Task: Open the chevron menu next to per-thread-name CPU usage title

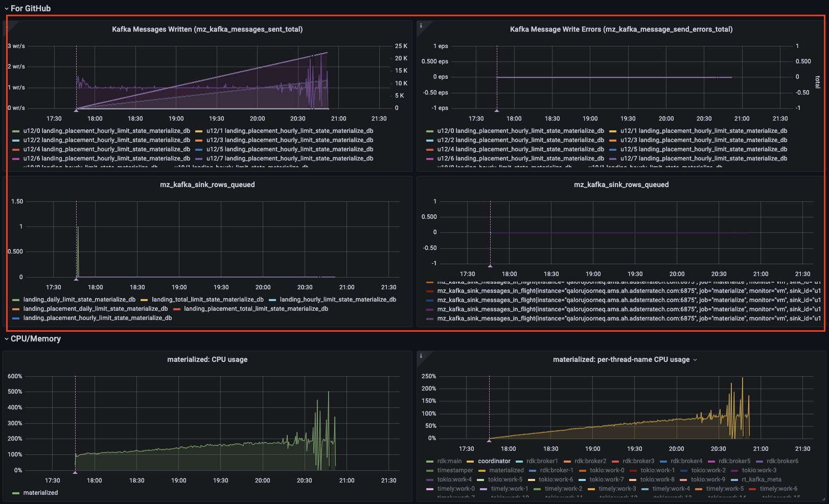Action: (695, 360)
